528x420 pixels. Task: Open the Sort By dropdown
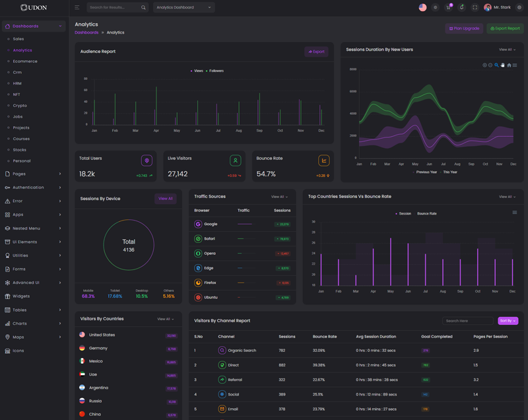(x=508, y=321)
